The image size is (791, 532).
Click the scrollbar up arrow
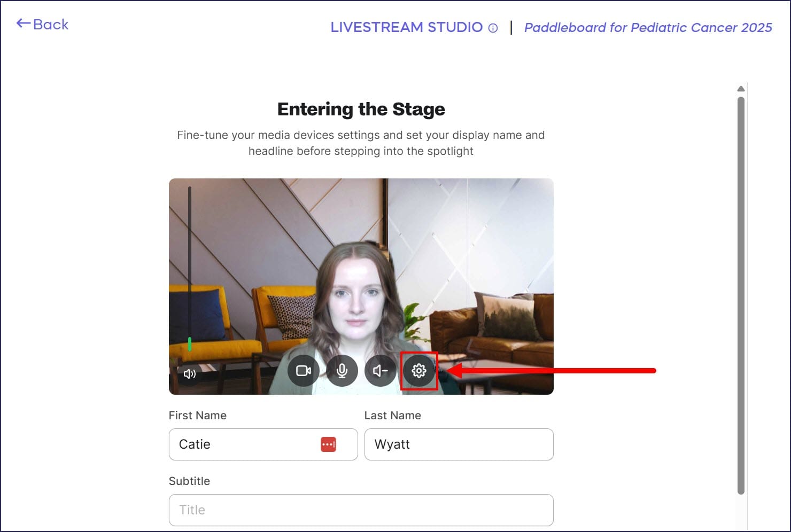(741, 89)
